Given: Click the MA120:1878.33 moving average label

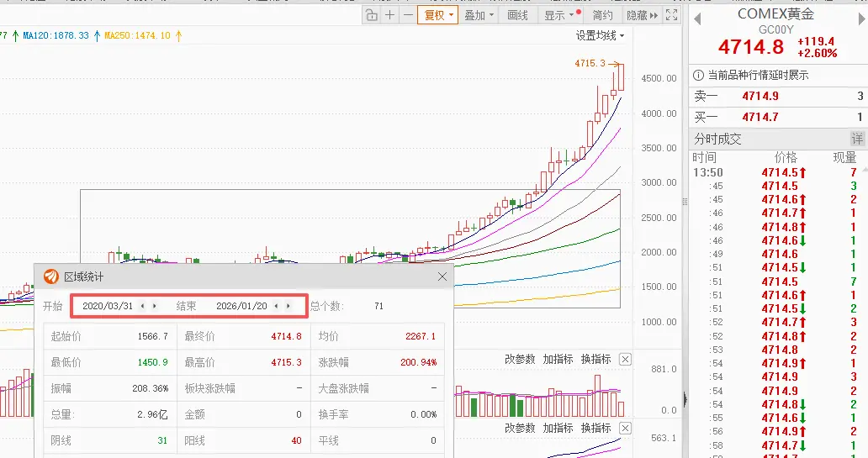Looking at the screenshot, I should [56, 35].
